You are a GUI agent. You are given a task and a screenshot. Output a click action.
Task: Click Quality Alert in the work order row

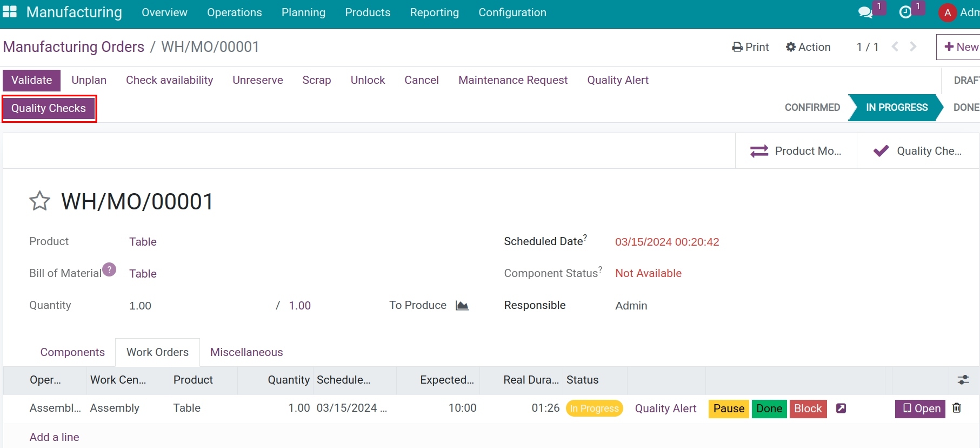665,409
